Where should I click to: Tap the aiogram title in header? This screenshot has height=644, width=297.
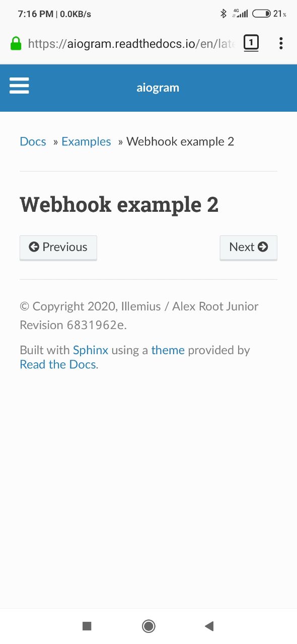click(158, 88)
